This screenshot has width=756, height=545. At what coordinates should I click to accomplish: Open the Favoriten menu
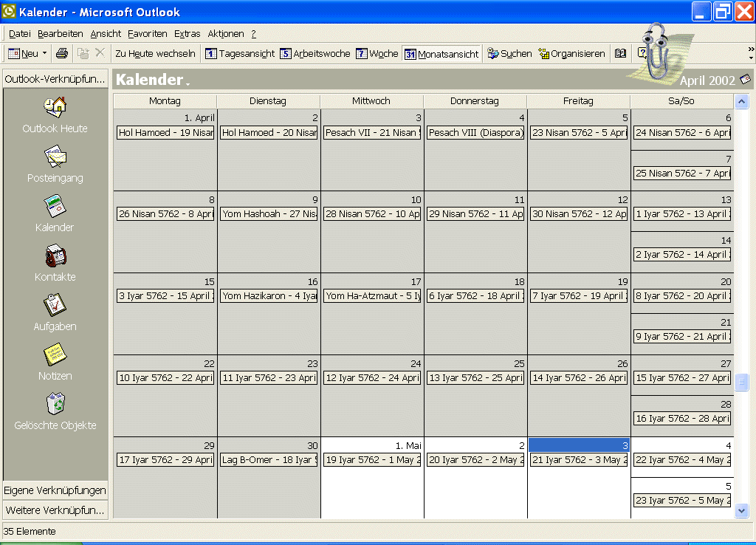(x=148, y=34)
